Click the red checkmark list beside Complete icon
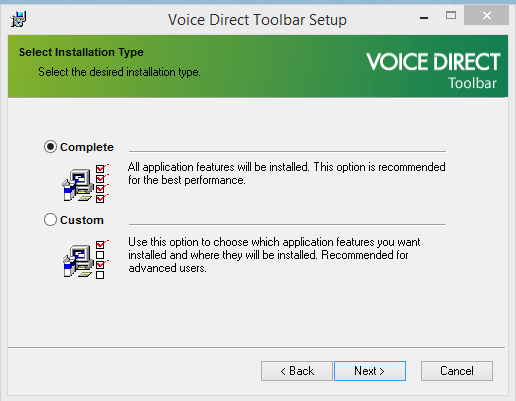 [x=102, y=183]
